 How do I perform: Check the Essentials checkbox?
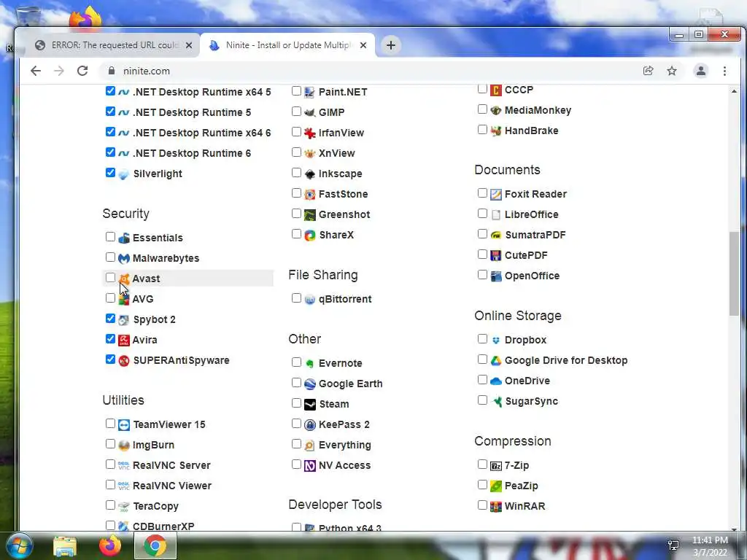click(110, 237)
